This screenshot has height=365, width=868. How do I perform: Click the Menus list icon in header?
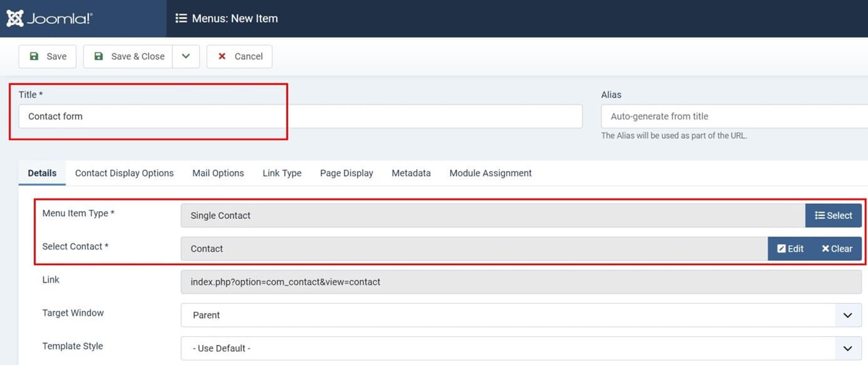181,18
